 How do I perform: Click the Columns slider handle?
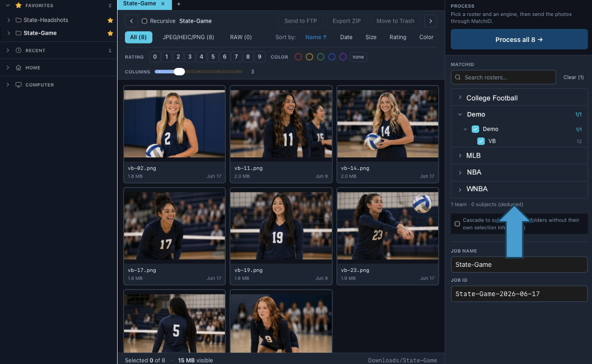pos(179,72)
